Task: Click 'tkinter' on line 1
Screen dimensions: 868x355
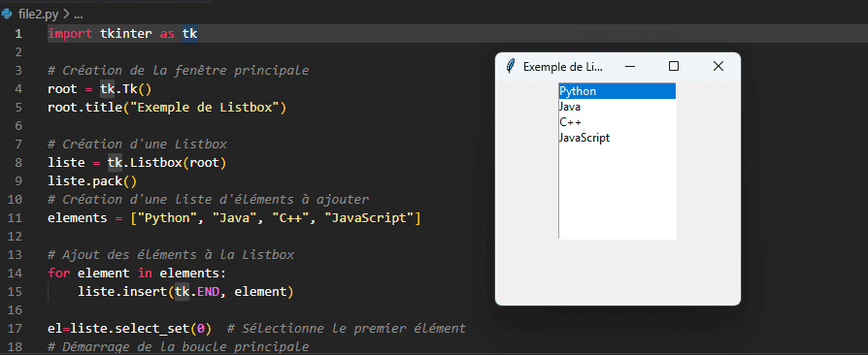Action: tap(125, 34)
